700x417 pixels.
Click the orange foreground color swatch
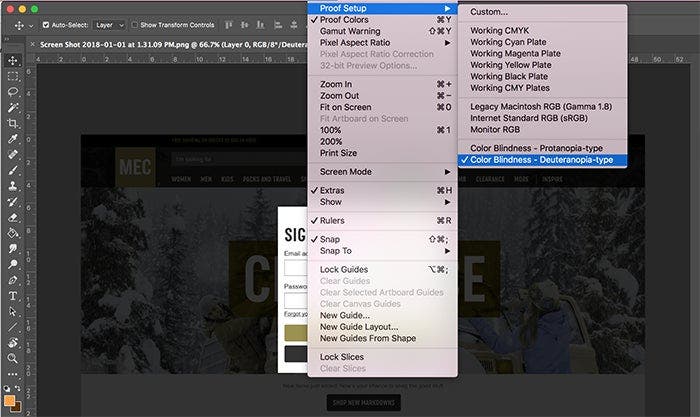[x=9, y=398]
